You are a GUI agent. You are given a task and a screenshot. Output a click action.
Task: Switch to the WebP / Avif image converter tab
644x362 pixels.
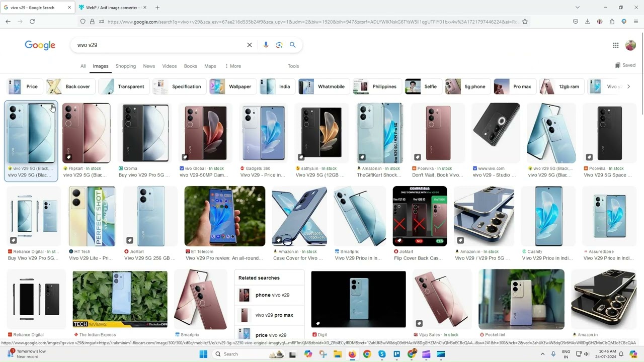(113, 8)
